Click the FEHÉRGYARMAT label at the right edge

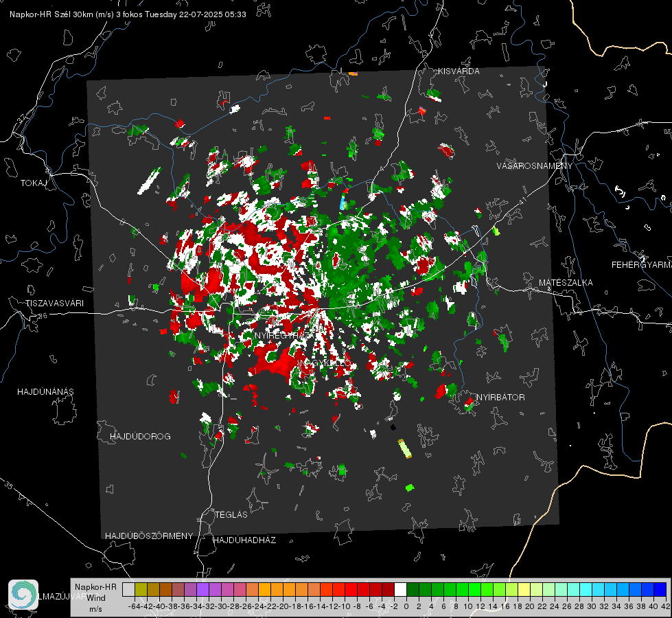point(641,265)
